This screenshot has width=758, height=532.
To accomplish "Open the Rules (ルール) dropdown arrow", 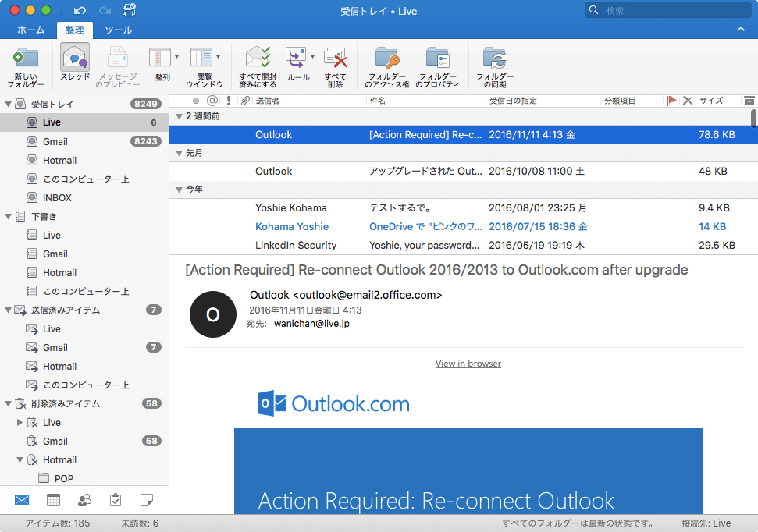I will coord(312,57).
